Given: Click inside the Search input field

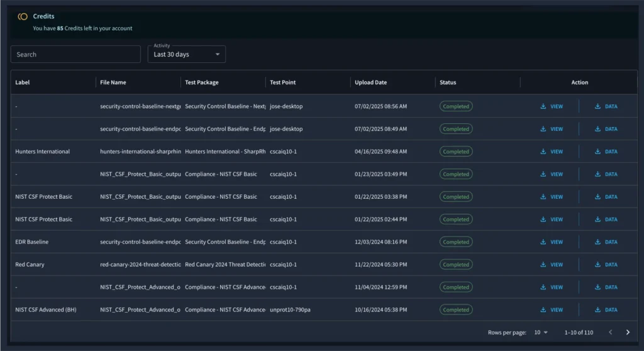Looking at the screenshot, I should tap(75, 55).
